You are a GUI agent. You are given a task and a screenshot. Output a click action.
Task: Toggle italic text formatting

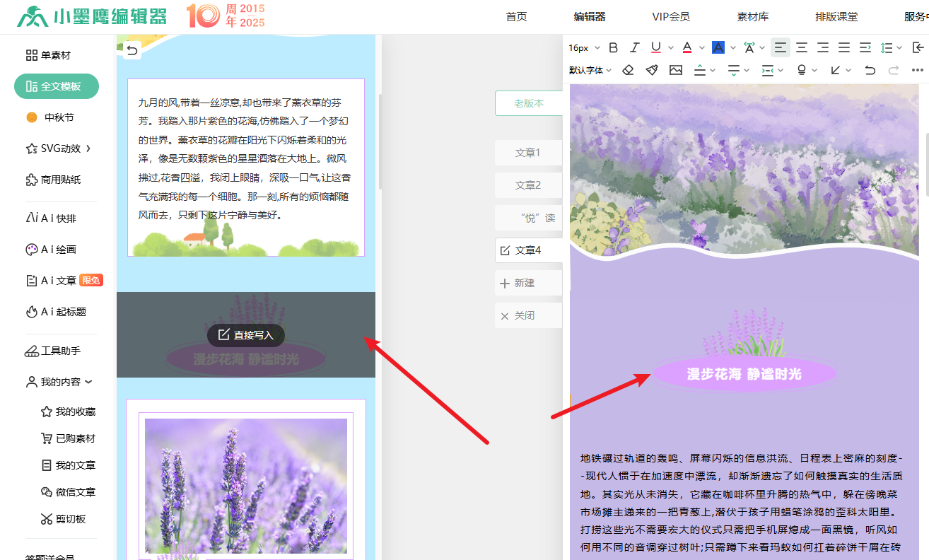634,47
